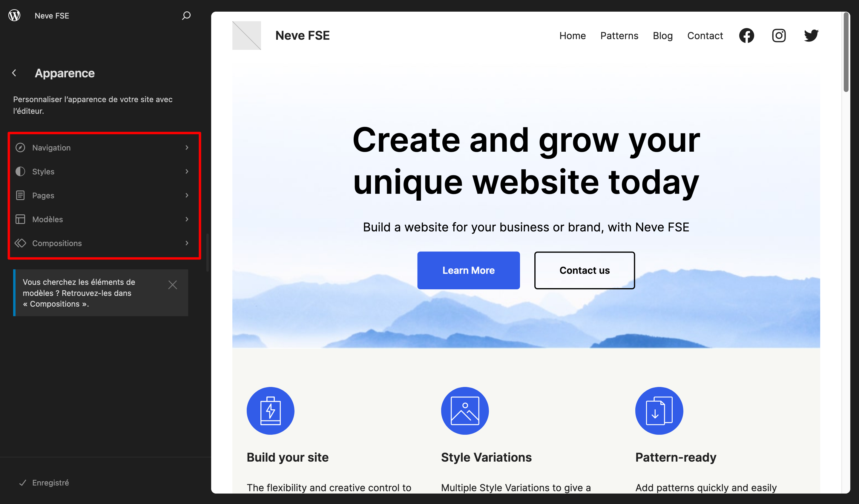Go back using the Apparence back arrow
Screen dimensions: 859x504
[x=14, y=73]
